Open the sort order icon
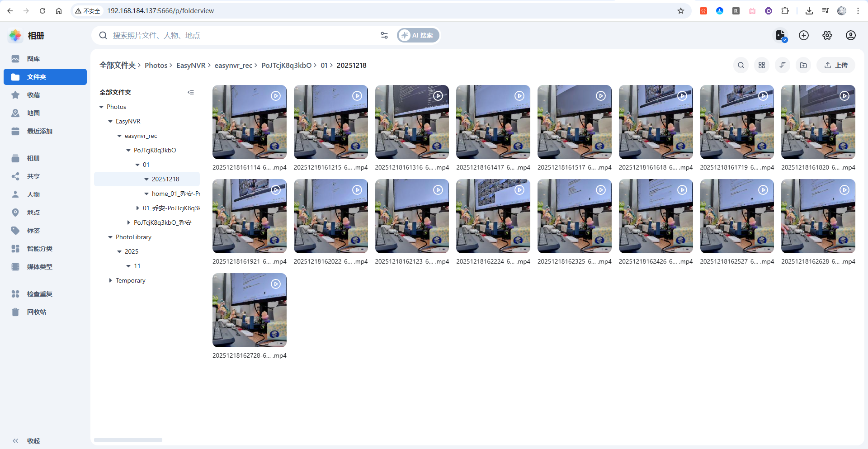Image resolution: width=868 pixels, height=449 pixels. coord(783,65)
